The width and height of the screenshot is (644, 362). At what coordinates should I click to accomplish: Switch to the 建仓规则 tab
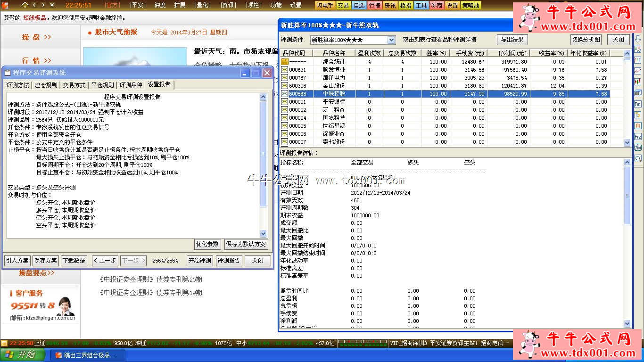pos(46,85)
